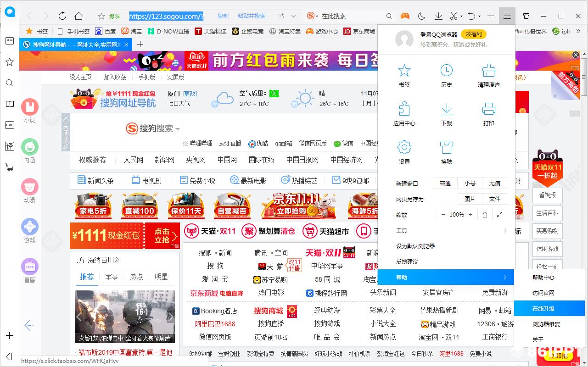Open the sidebar shopping cart icon
The height and width of the screenshot is (367, 588).
(10, 167)
